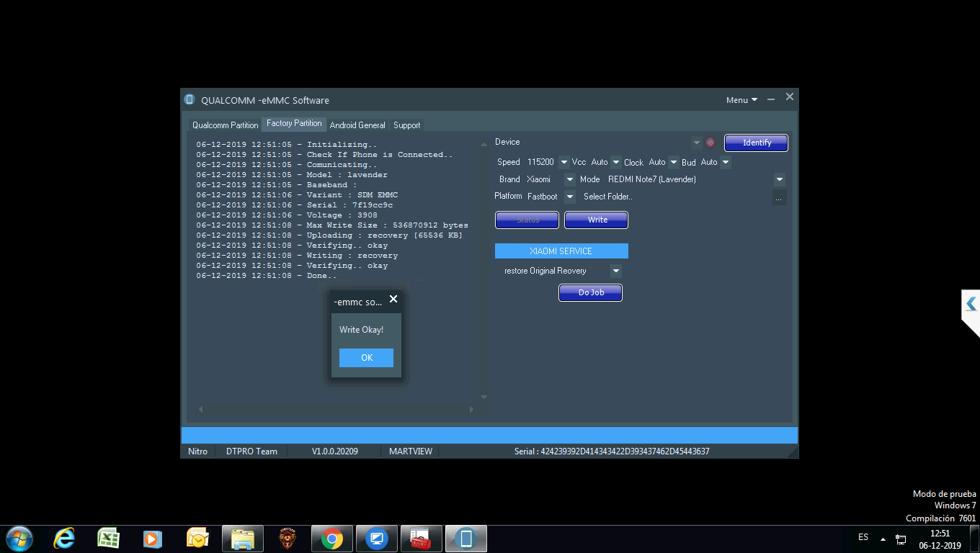Switch to the Factory Partition tab
The image size is (980, 553).
coord(294,124)
